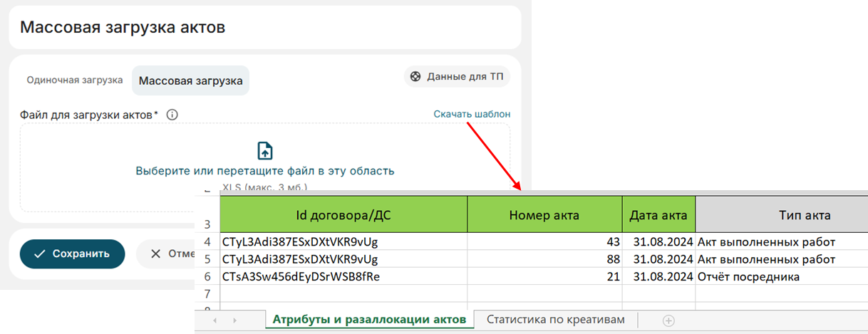Click the cell with act number 43
868x334 pixels.
coord(544,241)
